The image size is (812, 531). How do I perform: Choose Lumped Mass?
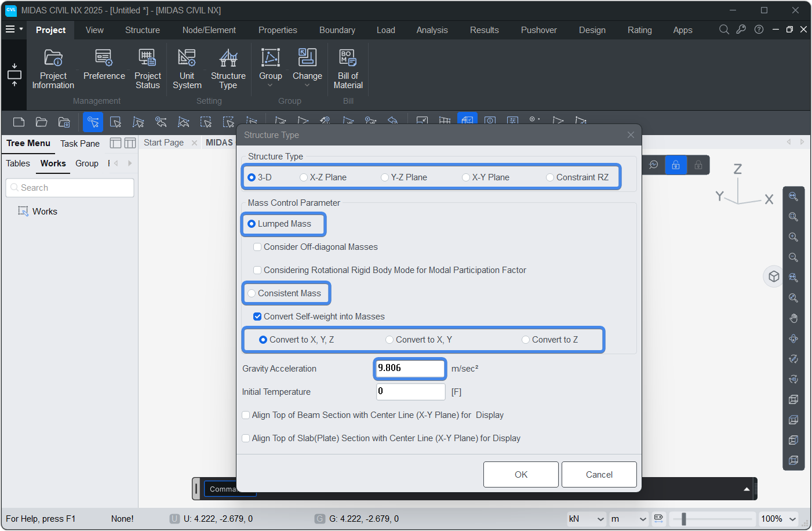(x=279, y=224)
